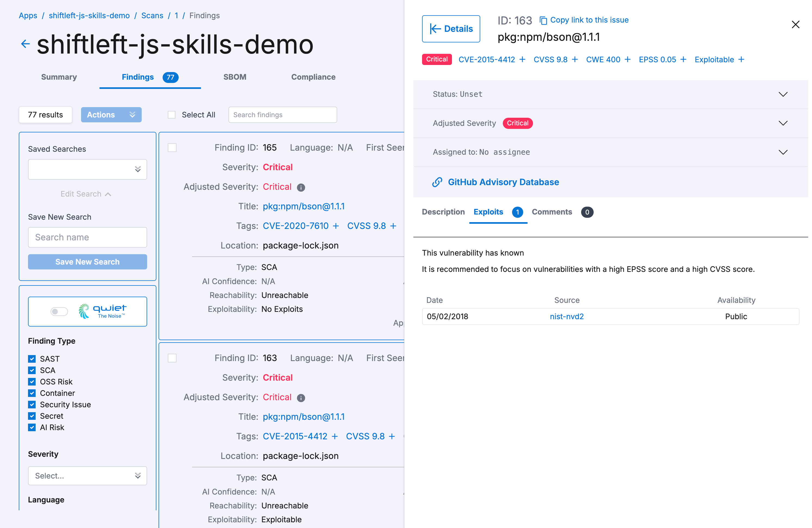
Task: Uncheck the SAST finding type
Action: [32, 359]
